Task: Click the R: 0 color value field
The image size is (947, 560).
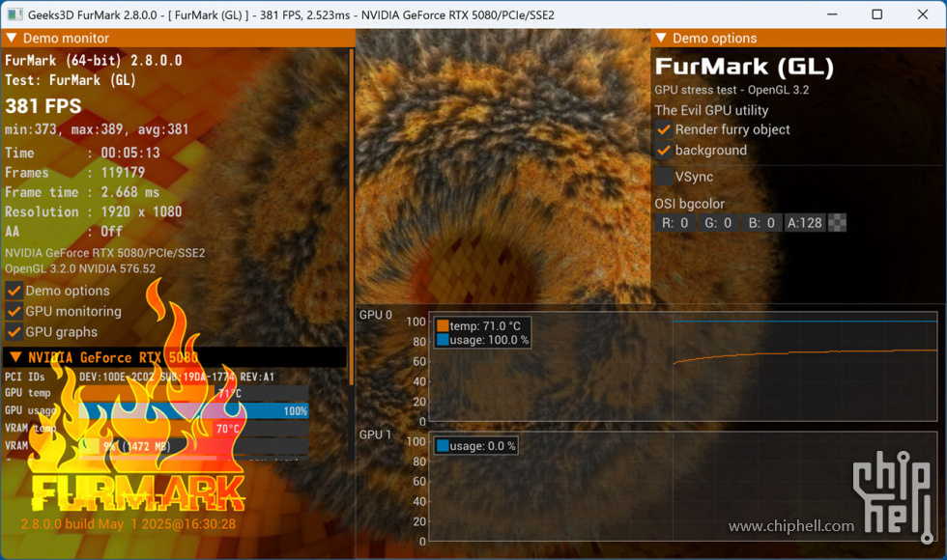Action: pyautogui.click(x=674, y=223)
